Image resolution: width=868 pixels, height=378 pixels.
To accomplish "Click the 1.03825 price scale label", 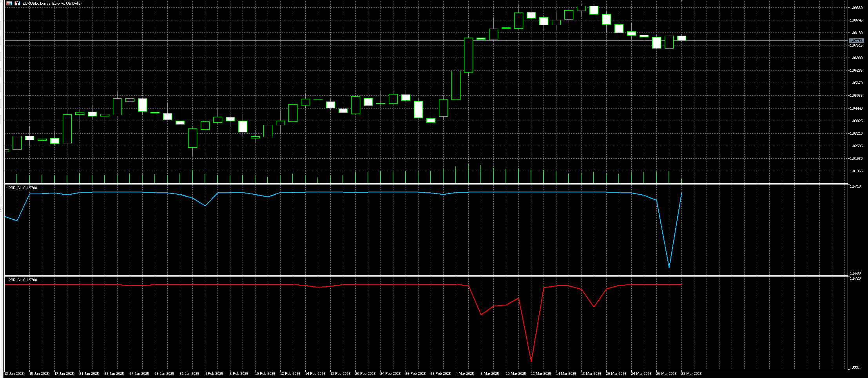I will tap(856, 121).
